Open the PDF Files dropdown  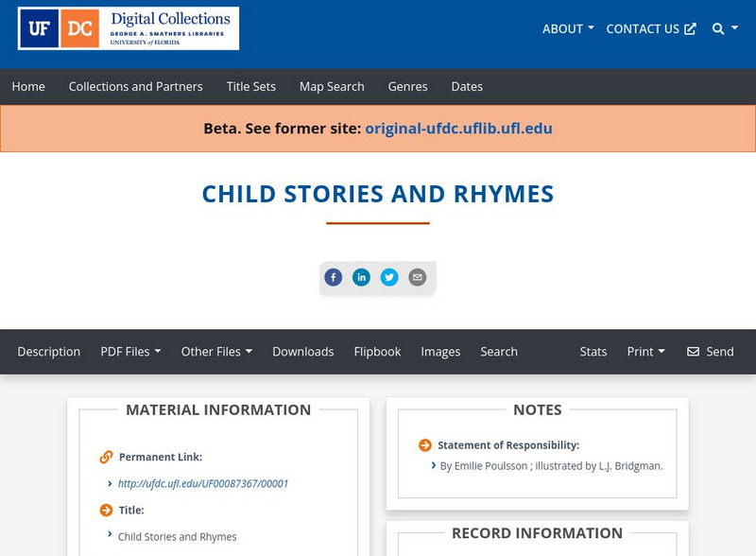click(x=131, y=352)
